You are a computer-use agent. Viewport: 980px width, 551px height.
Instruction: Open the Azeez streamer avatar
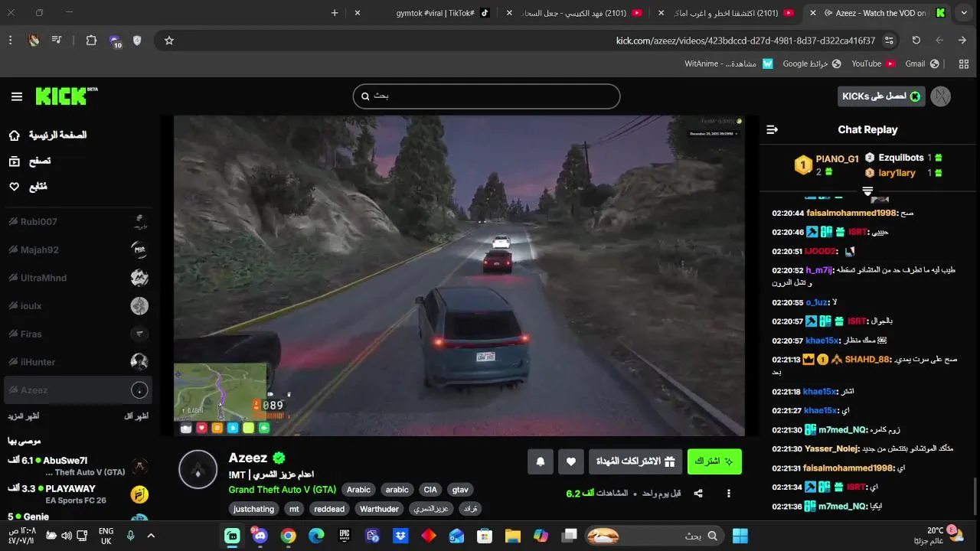click(198, 469)
